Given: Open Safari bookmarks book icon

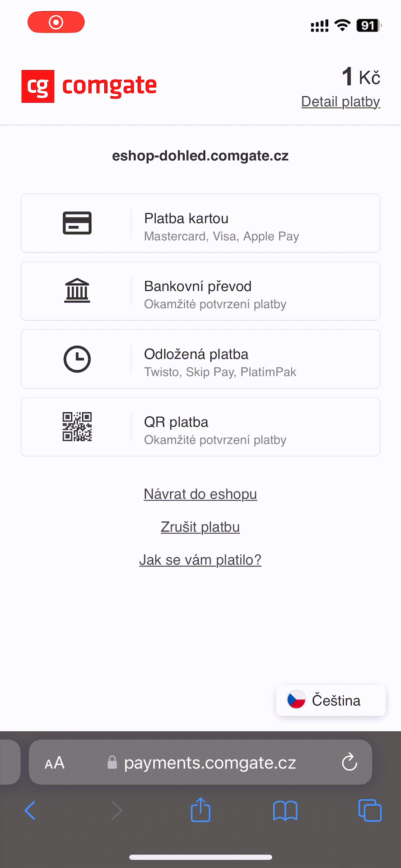Looking at the screenshot, I should (285, 810).
